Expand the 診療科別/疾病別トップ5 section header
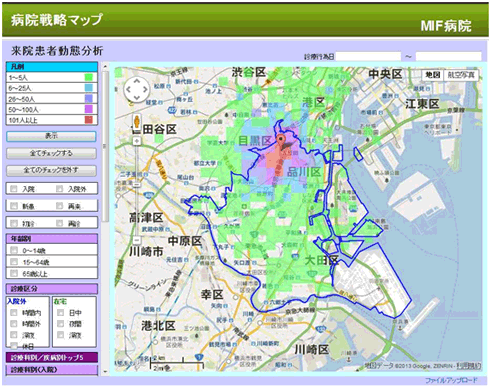This screenshot has height=387, width=490. (52, 357)
